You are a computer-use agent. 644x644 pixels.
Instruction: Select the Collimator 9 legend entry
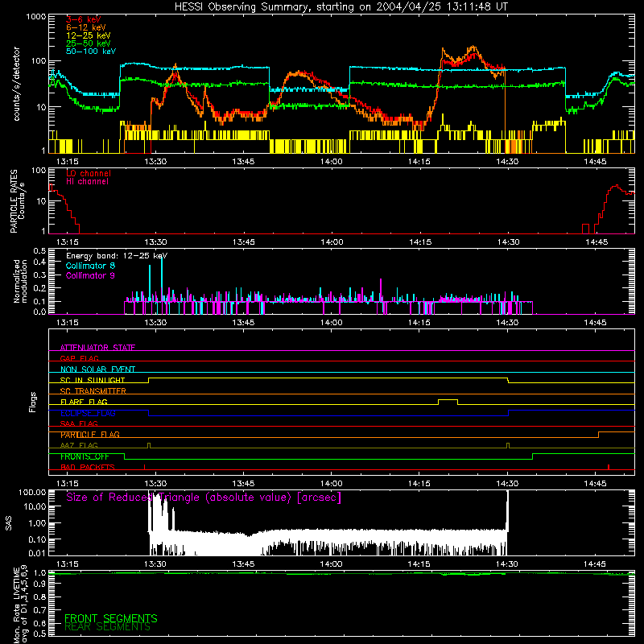90,275
